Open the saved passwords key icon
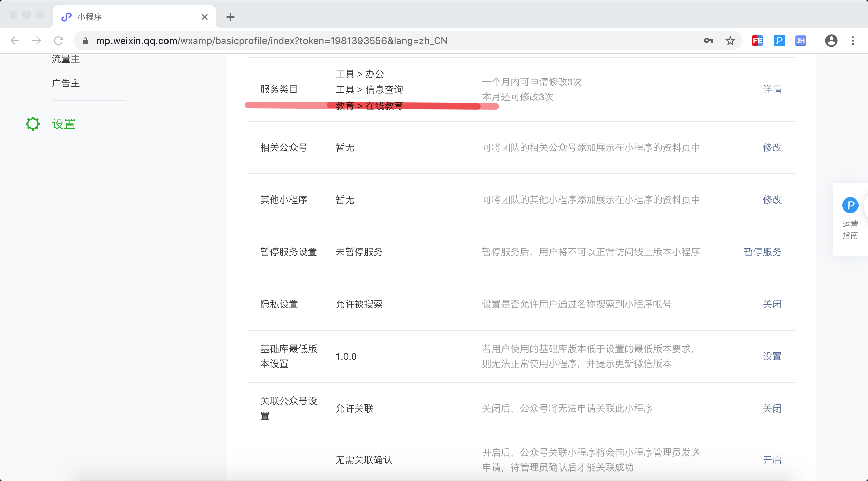 (x=708, y=41)
